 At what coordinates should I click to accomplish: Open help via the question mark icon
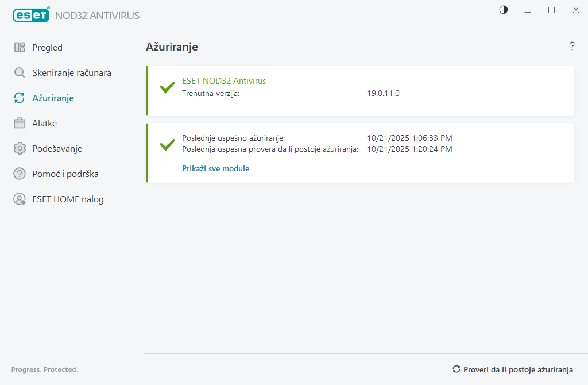click(572, 47)
